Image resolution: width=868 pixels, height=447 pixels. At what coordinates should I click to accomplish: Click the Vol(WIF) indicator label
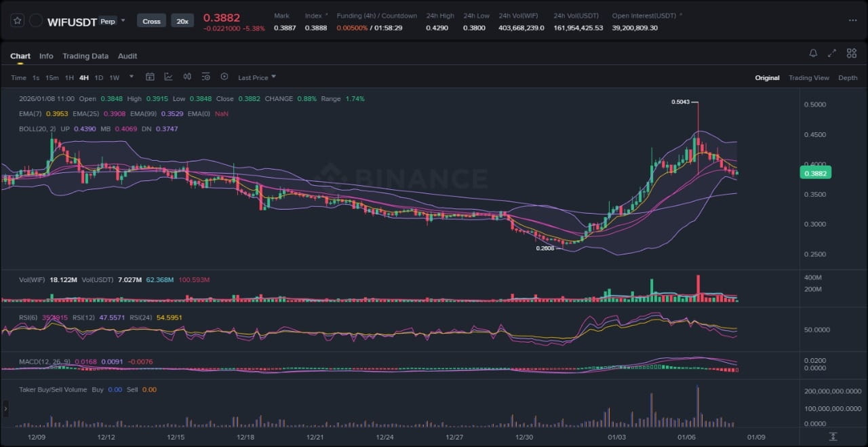(32, 279)
